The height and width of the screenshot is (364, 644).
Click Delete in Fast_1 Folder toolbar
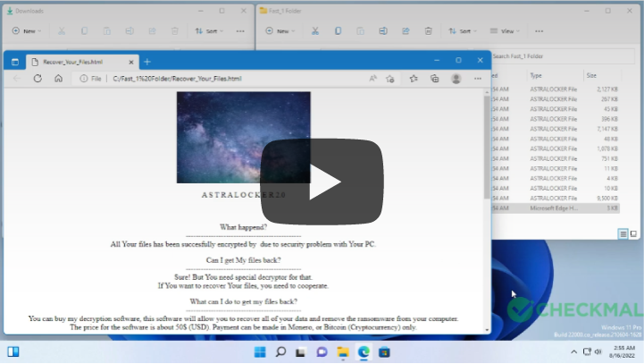(428, 30)
